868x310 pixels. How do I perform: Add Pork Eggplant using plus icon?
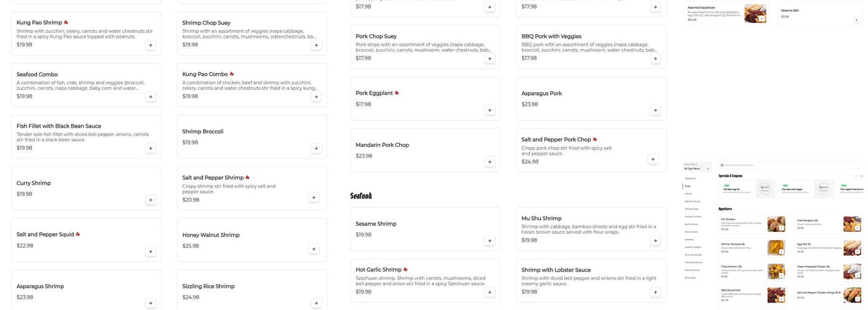pos(490,110)
